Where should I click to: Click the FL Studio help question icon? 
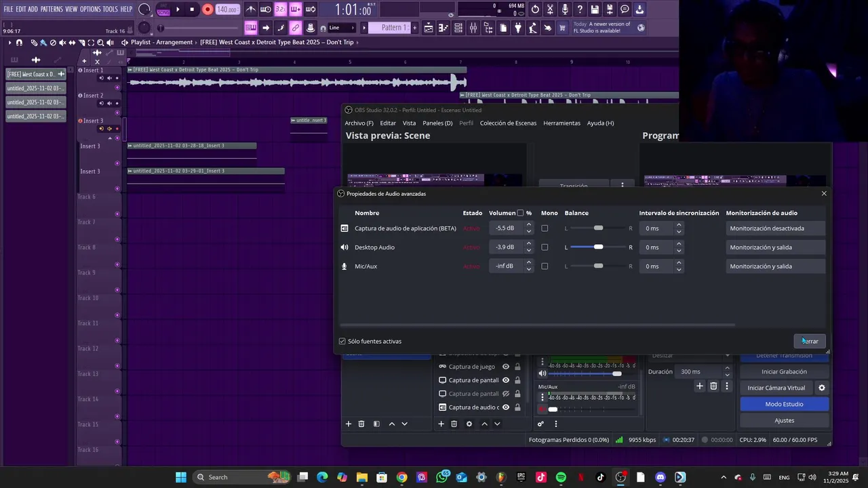click(x=580, y=9)
